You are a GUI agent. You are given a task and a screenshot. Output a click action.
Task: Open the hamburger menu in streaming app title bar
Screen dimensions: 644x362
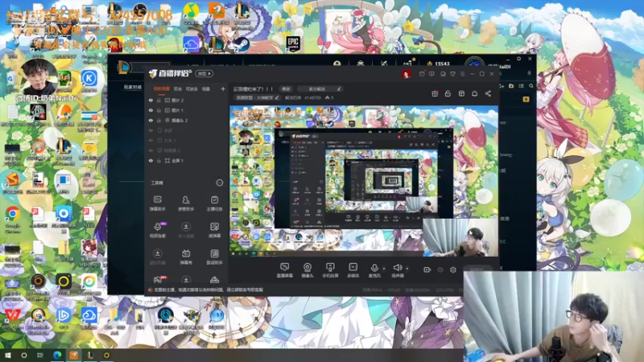click(462, 74)
